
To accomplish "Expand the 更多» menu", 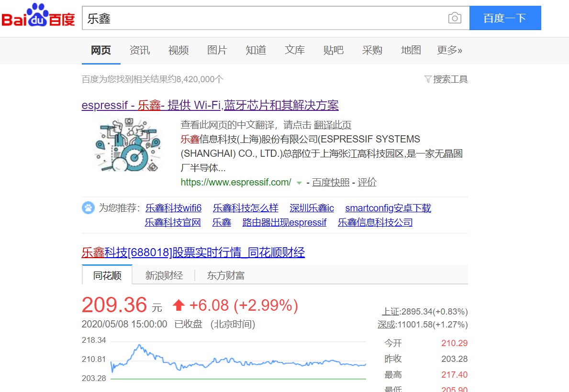I will click(450, 50).
